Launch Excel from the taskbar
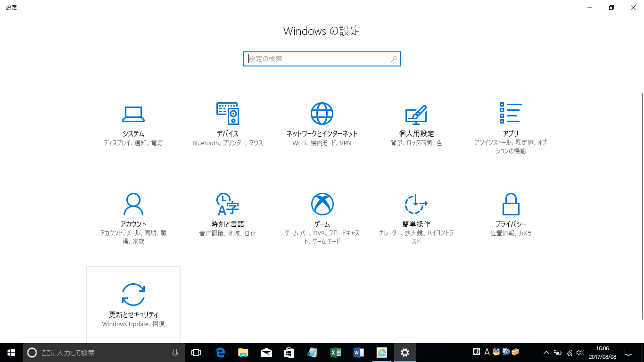 coord(336,353)
